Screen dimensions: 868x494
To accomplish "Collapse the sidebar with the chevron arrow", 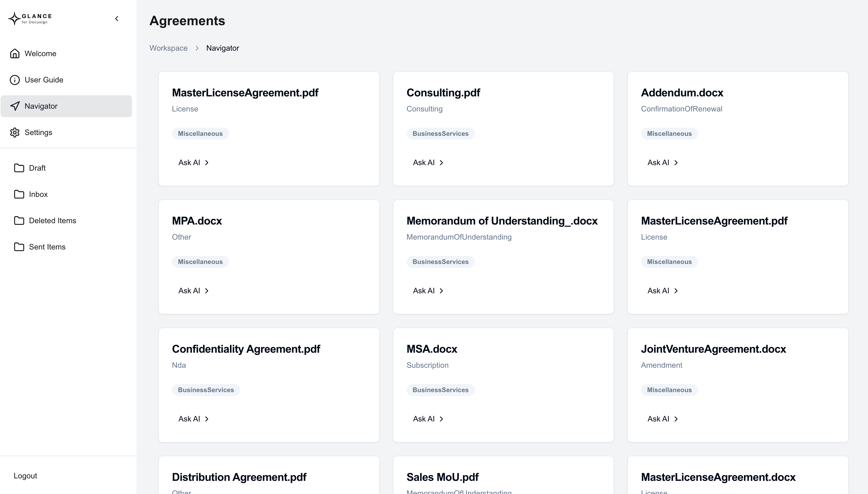I will tap(117, 19).
